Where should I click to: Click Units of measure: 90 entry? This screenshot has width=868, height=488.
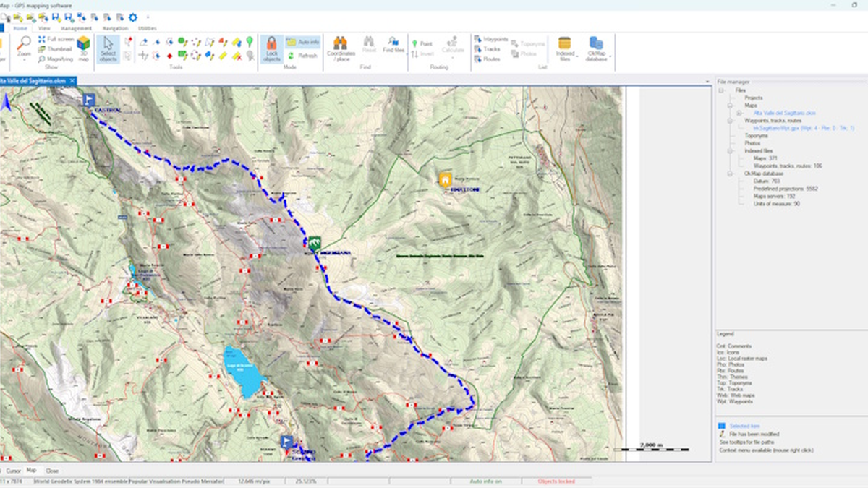[x=777, y=204]
